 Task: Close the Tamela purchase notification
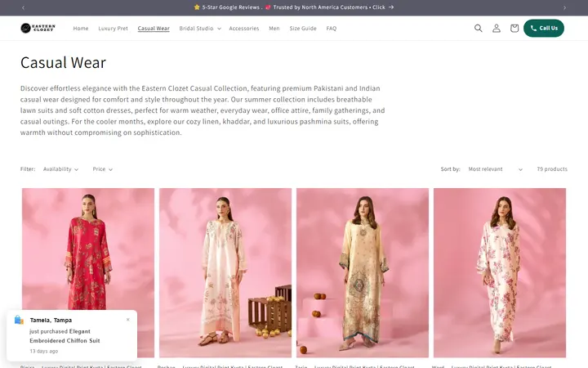pyautogui.click(x=128, y=320)
